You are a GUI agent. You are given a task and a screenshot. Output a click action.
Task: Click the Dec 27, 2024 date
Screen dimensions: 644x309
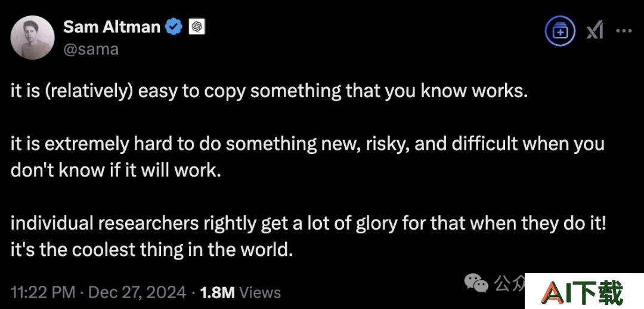point(137,292)
